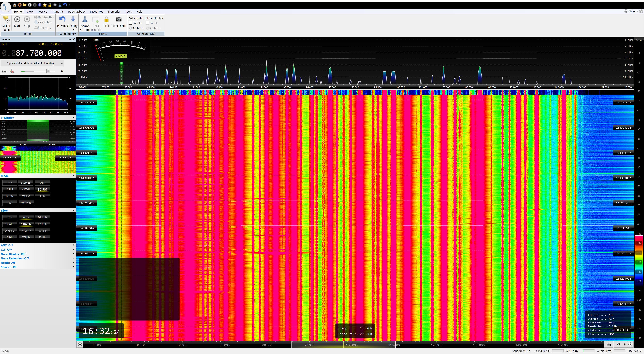644x354 pixels.
Task: Click the keyboard icon in playback bar
Action: click(x=608, y=344)
